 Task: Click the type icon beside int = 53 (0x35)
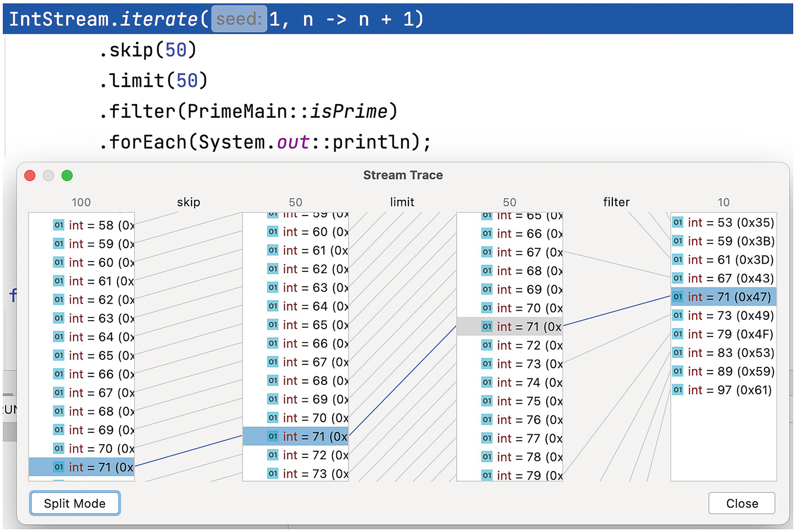[677, 222]
